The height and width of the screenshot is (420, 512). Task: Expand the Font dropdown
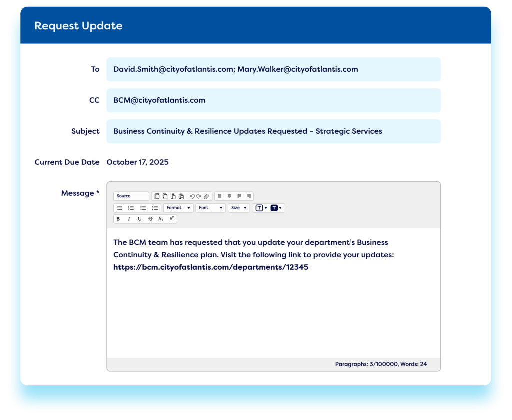tap(210, 208)
